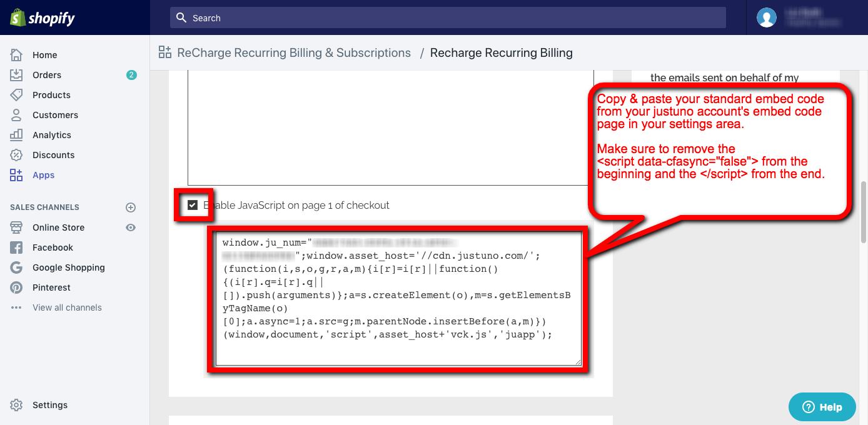Open the account menu via profile avatar
Viewport: 868px width, 425px height.
coord(766,17)
